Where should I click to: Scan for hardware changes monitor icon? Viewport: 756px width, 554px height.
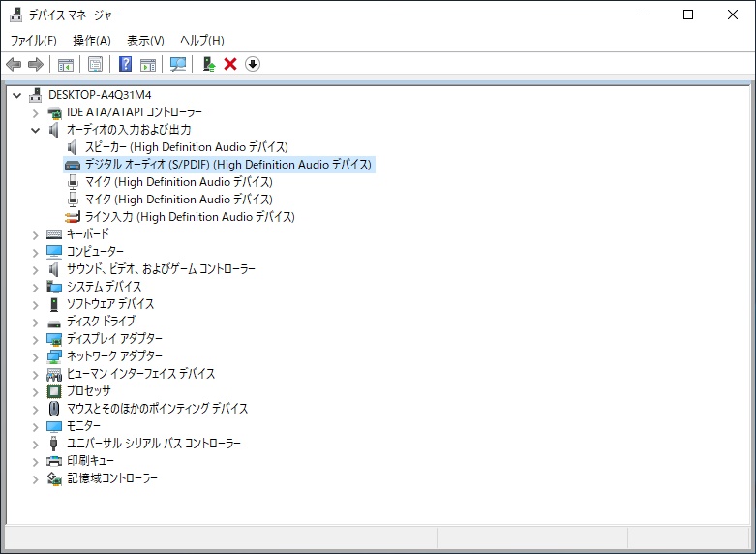click(178, 64)
